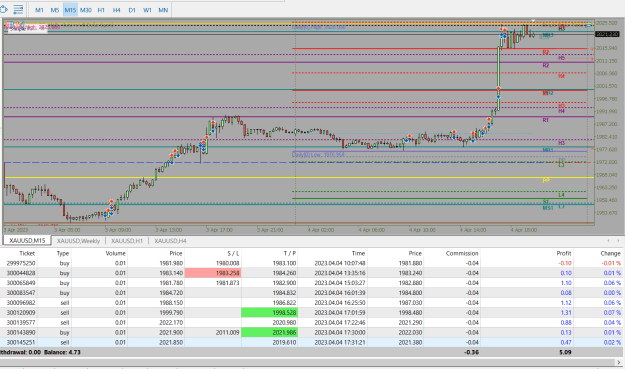625x369 pixels.
Task: Click the green-highlighted T/P cell 1998.528
Action: [269, 313]
